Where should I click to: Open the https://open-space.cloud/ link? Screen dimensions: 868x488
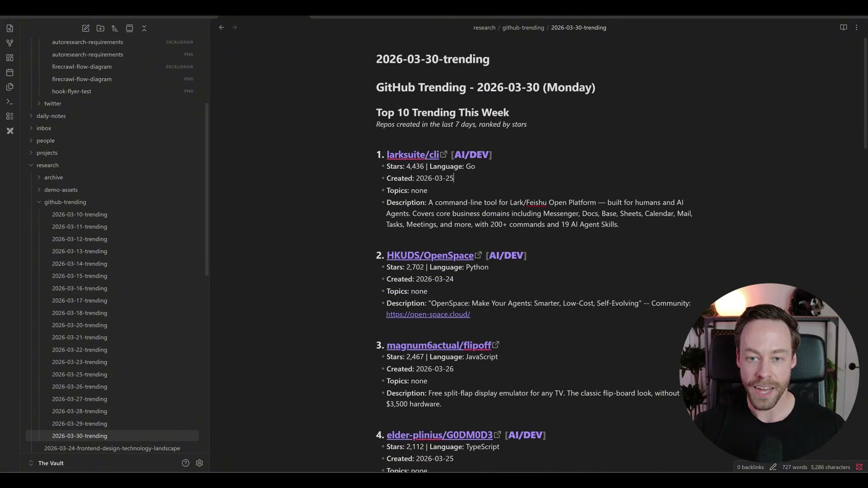(x=428, y=314)
